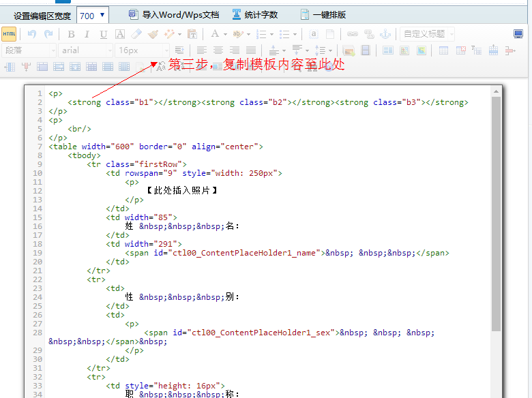Toggle the HTML source code view button
The height and width of the screenshot is (398, 532).
9,34
